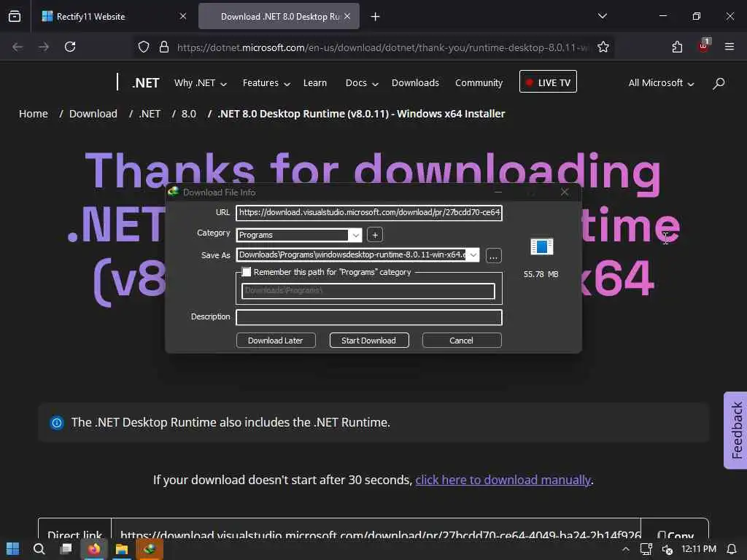Go back to the previous page
The height and width of the screenshot is (560, 747).
[18, 47]
